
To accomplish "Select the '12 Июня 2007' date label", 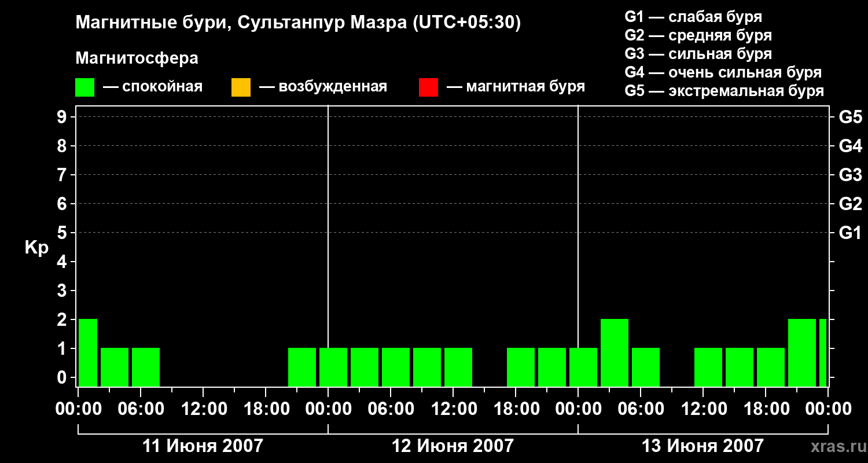I will (x=453, y=446).
